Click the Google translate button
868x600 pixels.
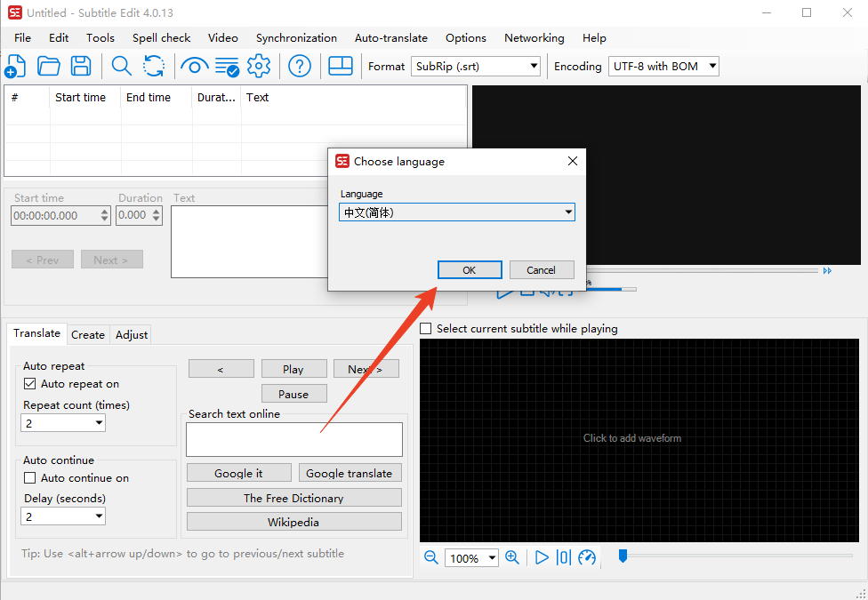[x=350, y=473]
